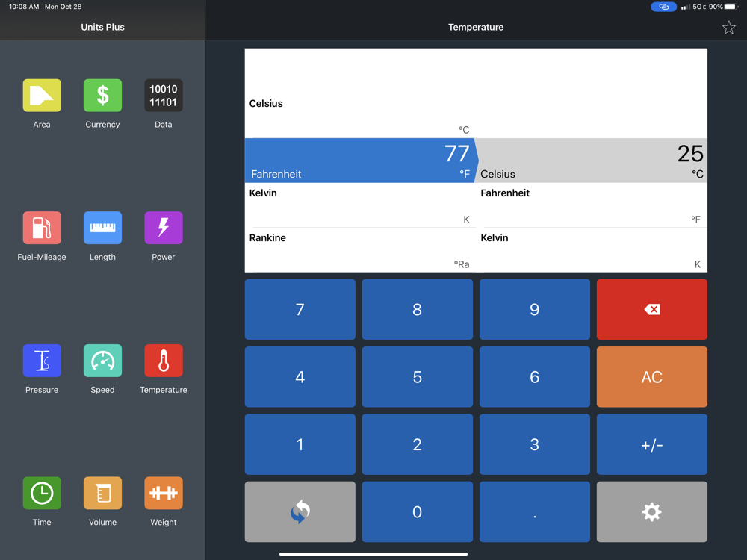Choose Kelvin in the source unit list
Screen dimensions: 747x560
coord(360,205)
